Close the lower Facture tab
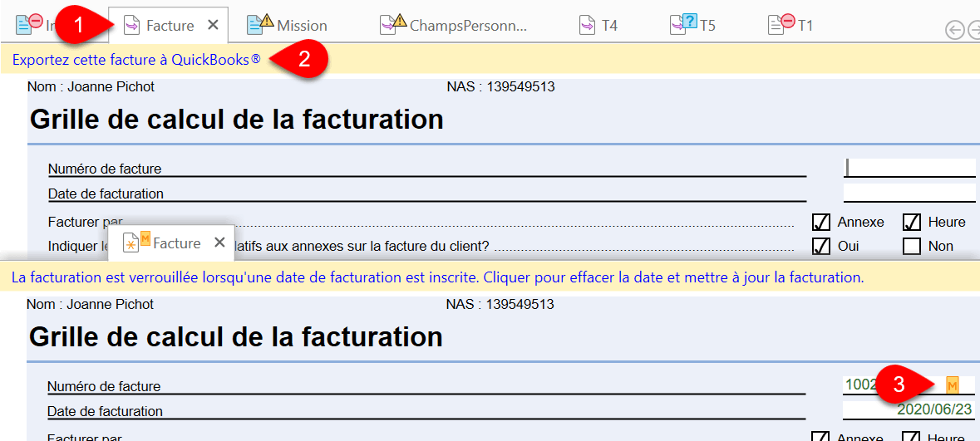The image size is (980, 441). 219,243
